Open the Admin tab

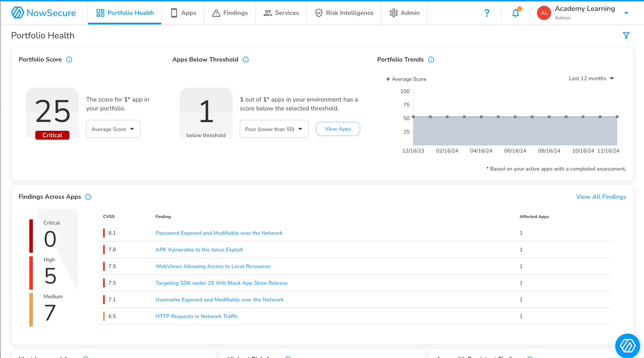tap(404, 13)
